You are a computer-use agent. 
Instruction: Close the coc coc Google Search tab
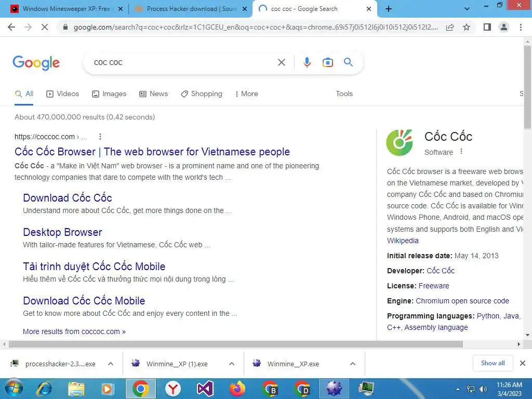point(369,9)
